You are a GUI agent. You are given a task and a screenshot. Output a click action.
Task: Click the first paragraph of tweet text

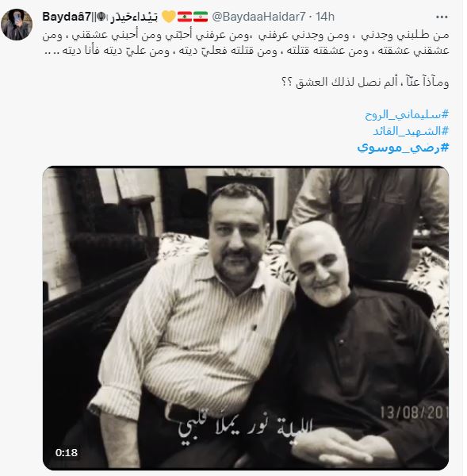click(246, 43)
